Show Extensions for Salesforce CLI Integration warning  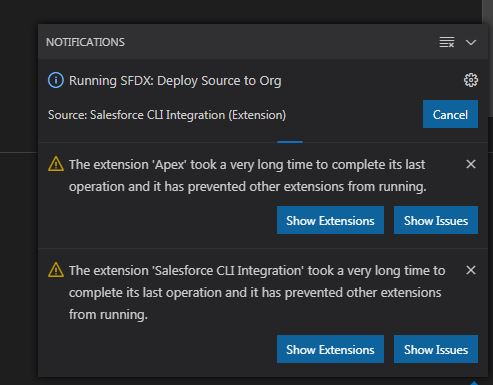pyautogui.click(x=330, y=349)
